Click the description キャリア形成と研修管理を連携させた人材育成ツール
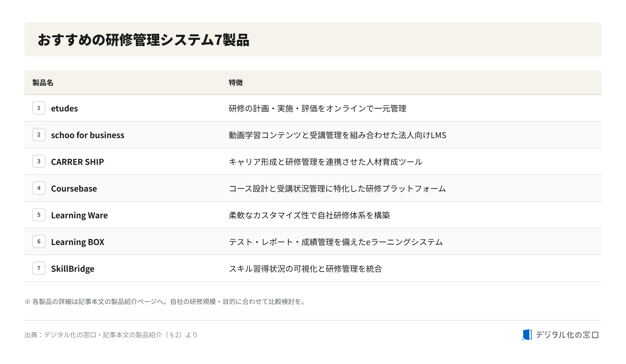 click(x=325, y=162)
